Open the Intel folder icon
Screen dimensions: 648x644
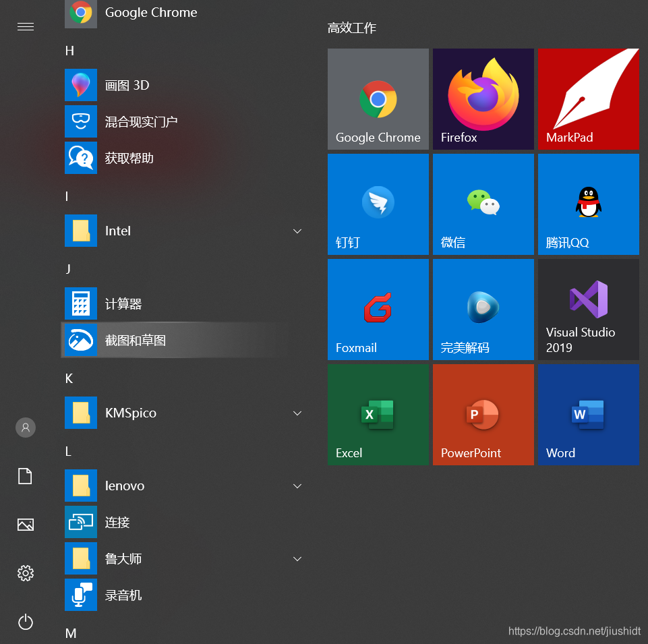coord(81,231)
